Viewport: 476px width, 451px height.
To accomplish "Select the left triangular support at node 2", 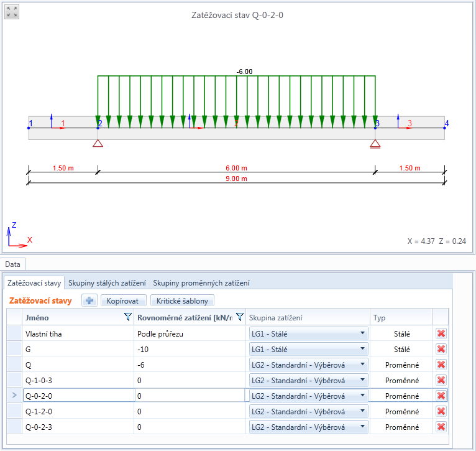I will (98, 143).
